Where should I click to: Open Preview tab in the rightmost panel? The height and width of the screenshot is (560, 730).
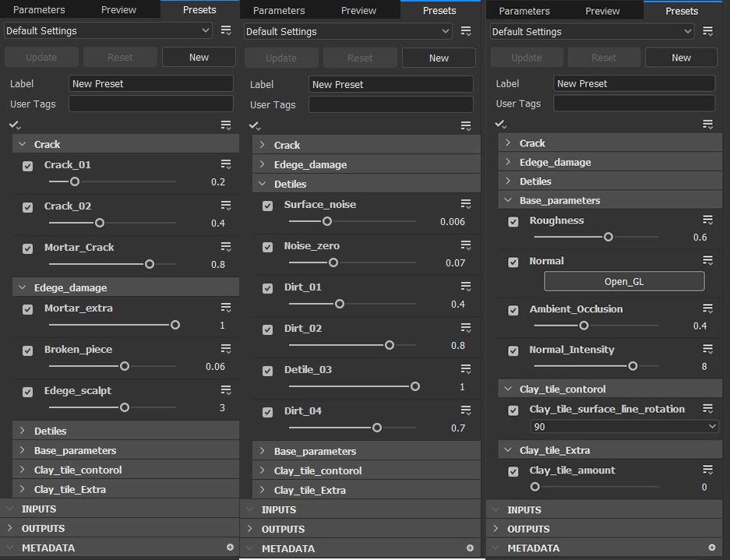[602, 11]
